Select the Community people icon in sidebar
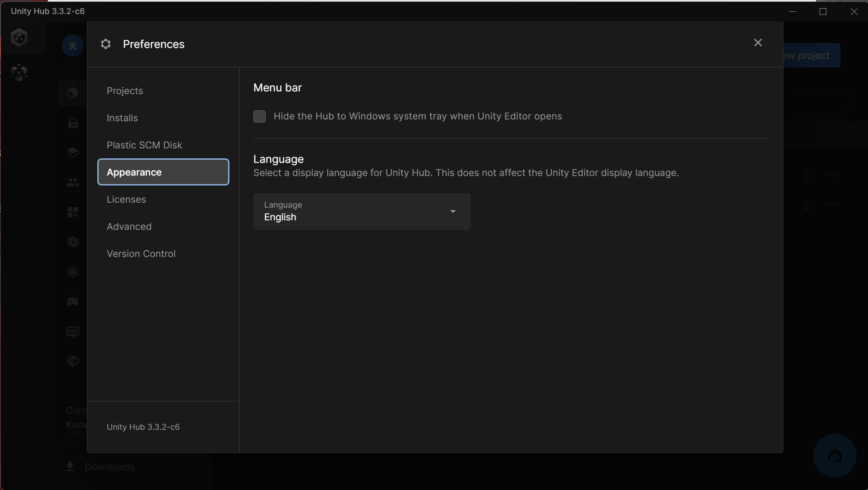 tap(73, 182)
